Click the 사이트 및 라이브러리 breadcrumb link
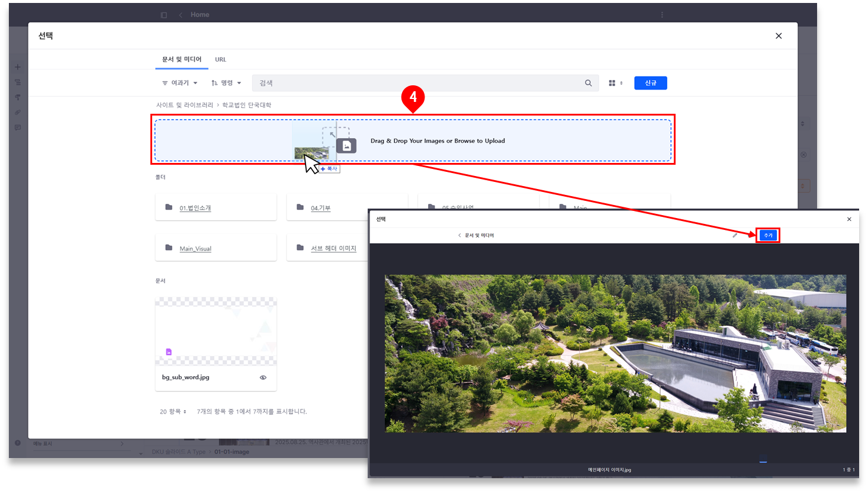The image size is (868, 493). tap(184, 105)
